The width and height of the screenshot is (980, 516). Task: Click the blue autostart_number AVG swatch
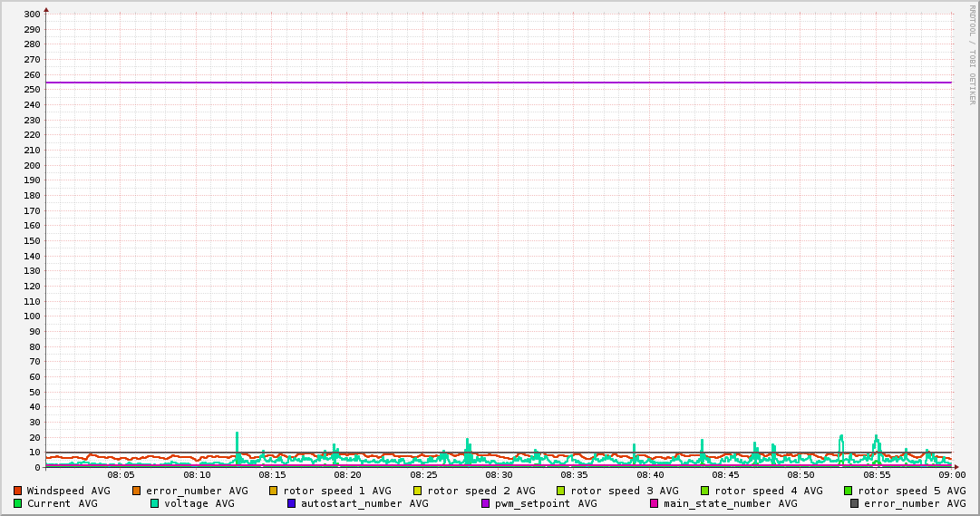point(291,503)
